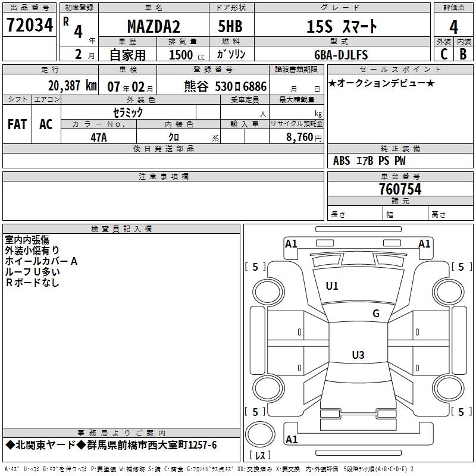Click the 注意事項欄 header
The image size is (476, 476).
[x=163, y=176]
